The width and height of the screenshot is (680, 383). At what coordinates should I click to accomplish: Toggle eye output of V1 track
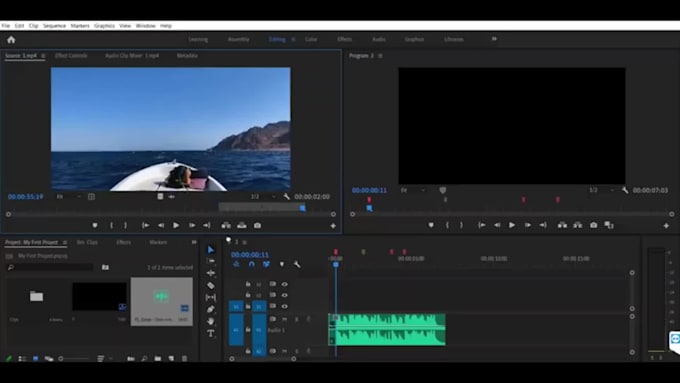click(284, 306)
